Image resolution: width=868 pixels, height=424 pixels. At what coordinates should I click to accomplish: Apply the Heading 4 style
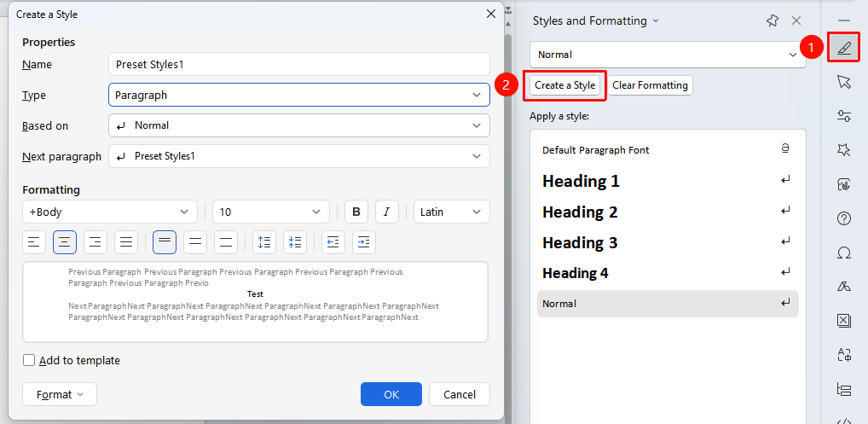(x=668, y=273)
